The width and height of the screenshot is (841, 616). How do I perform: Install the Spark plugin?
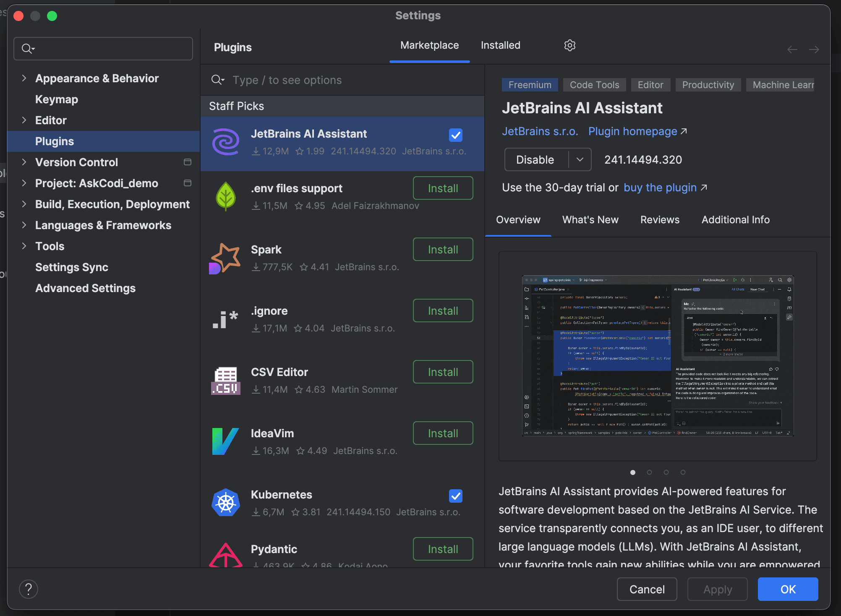point(443,249)
